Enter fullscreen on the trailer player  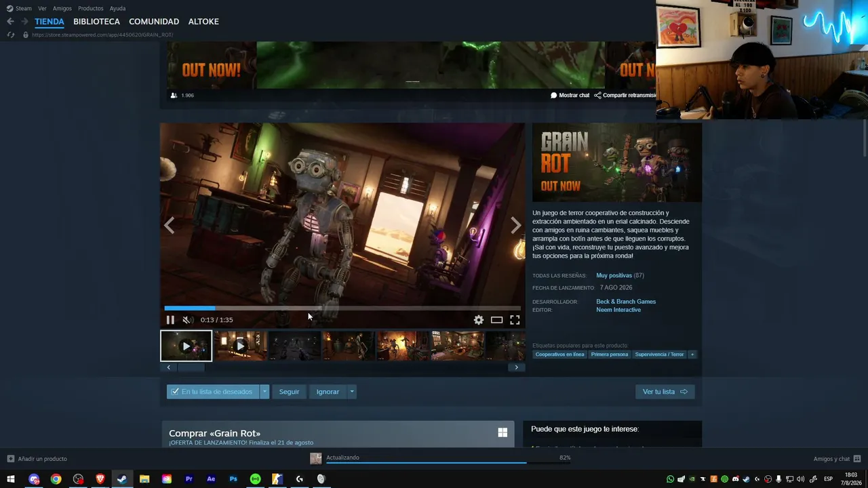coord(515,320)
